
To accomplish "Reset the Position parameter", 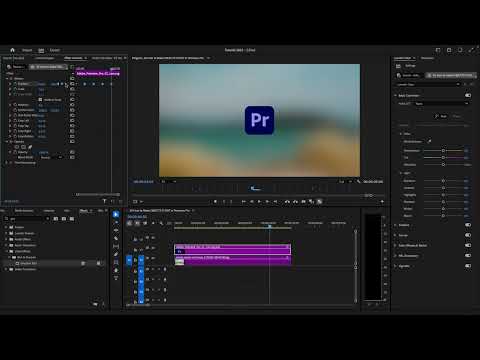I will (72, 84).
